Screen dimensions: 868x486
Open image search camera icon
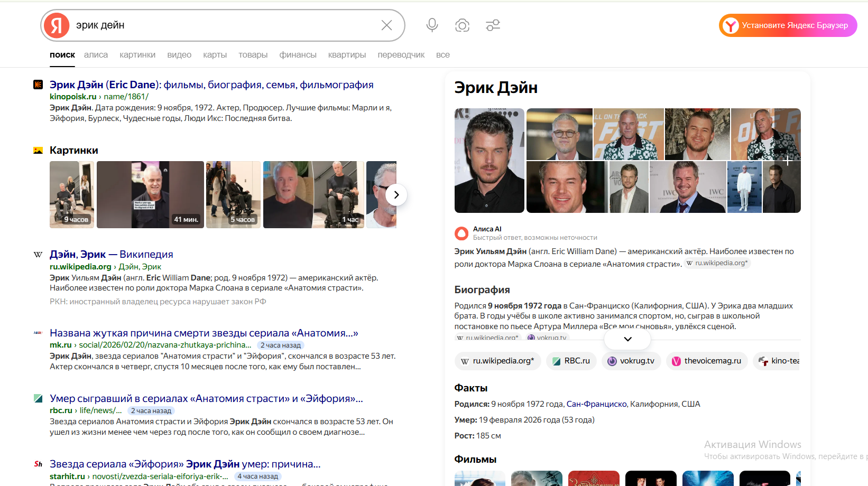tap(462, 25)
